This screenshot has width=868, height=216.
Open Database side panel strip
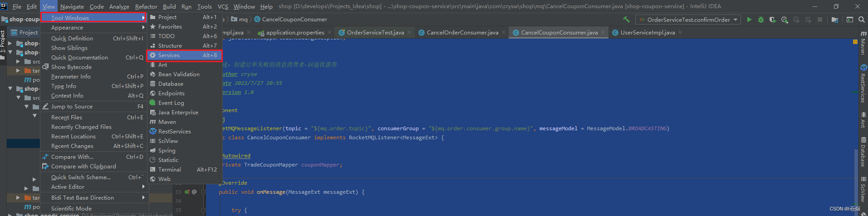pos(863,152)
